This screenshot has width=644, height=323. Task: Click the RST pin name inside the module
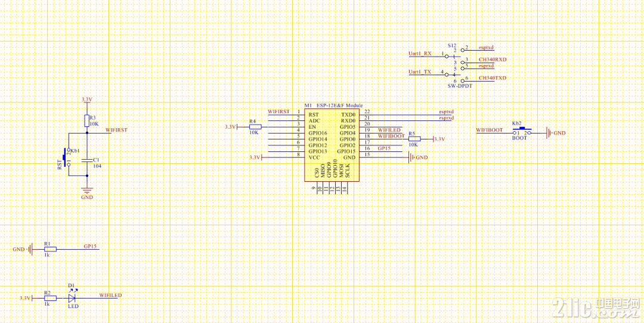click(x=314, y=115)
